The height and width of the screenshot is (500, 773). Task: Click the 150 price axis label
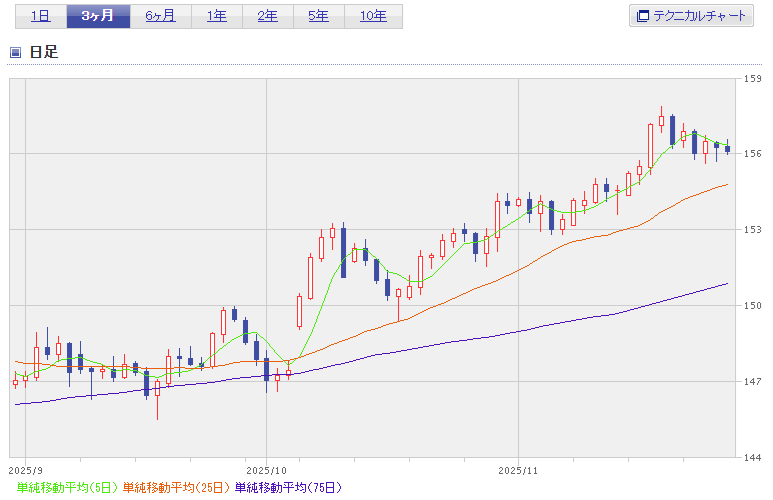(753, 306)
